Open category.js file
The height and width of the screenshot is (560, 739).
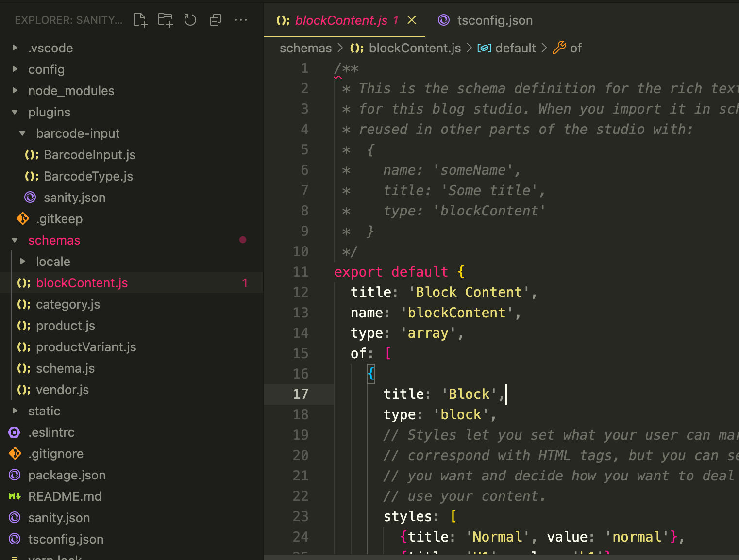[x=132, y=304]
